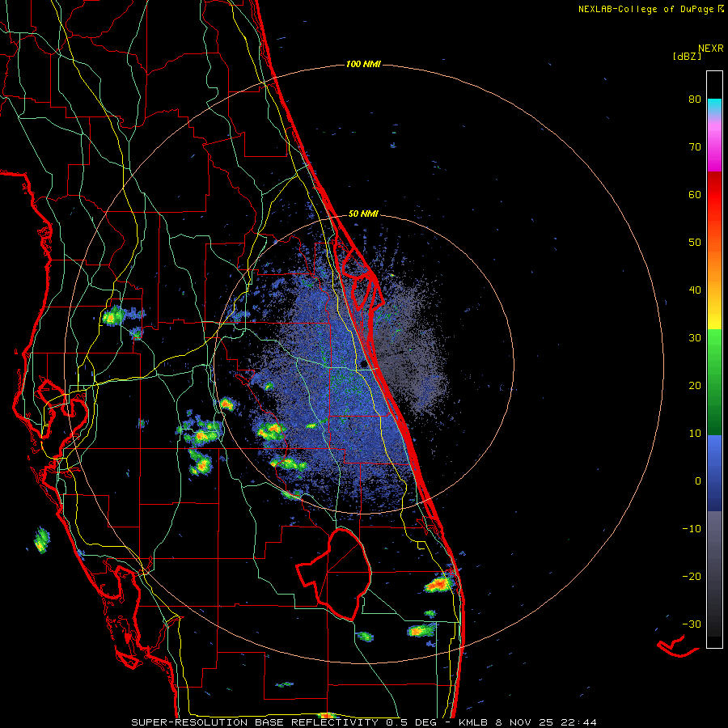Image resolution: width=728 pixels, height=728 pixels.
Task: Click the NEXR label above color scale
Action: 711,49
